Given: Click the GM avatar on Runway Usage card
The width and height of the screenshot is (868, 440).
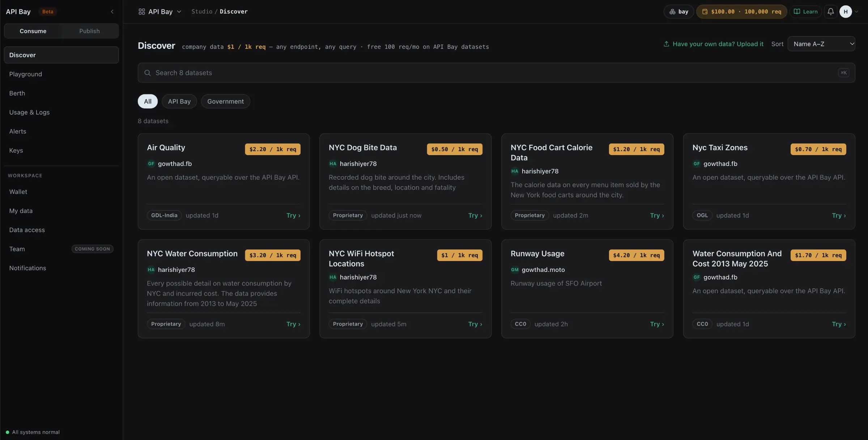Looking at the screenshot, I should click(x=515, y=270).
